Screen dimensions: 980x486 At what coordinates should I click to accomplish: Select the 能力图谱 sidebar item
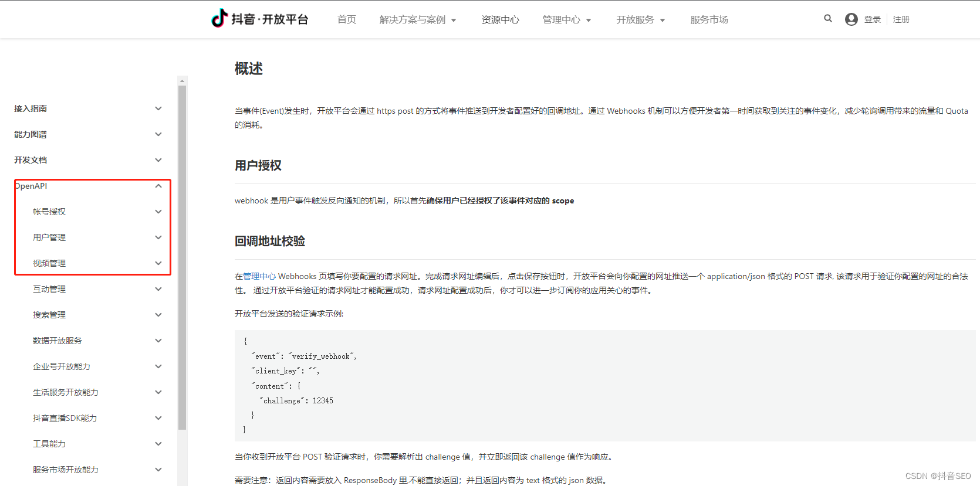tap(31, 134)
